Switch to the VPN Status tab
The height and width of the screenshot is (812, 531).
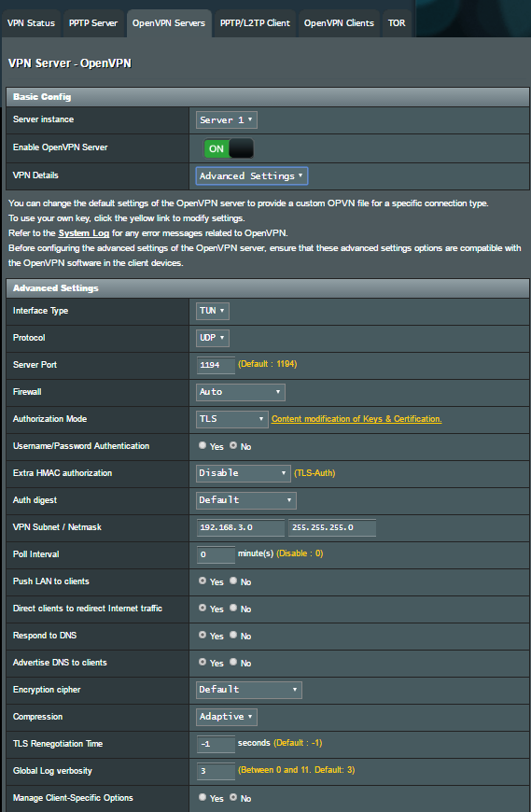tap(31, 23)
